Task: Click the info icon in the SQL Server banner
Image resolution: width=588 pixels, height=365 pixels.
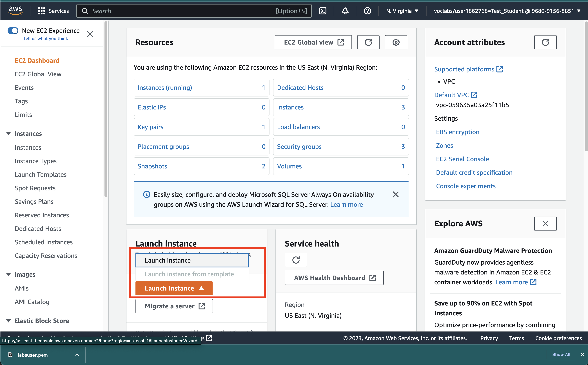Action: click(x=146, y=194)
